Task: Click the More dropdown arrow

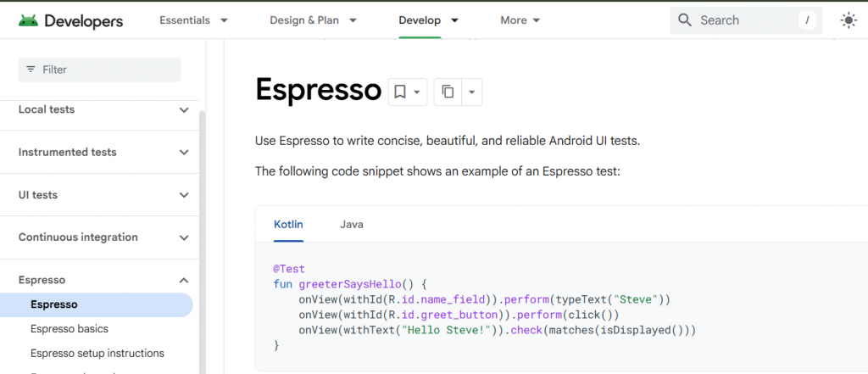Action: point(536,20)
